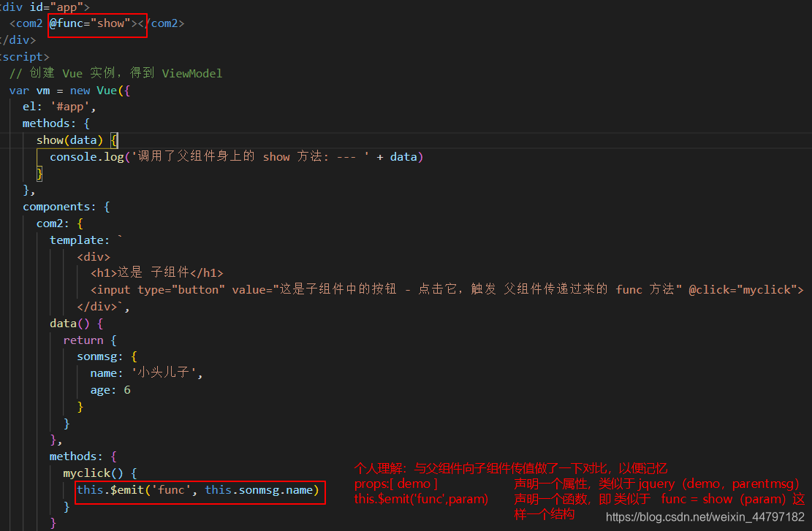
Task: Click the @click="myclick" attribute
Action: pos(743,290)
